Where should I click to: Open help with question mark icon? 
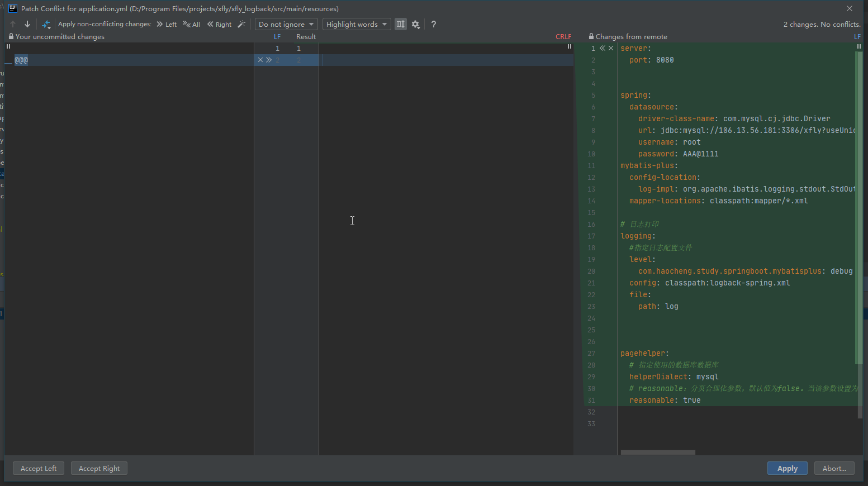(x=433, y=24)
